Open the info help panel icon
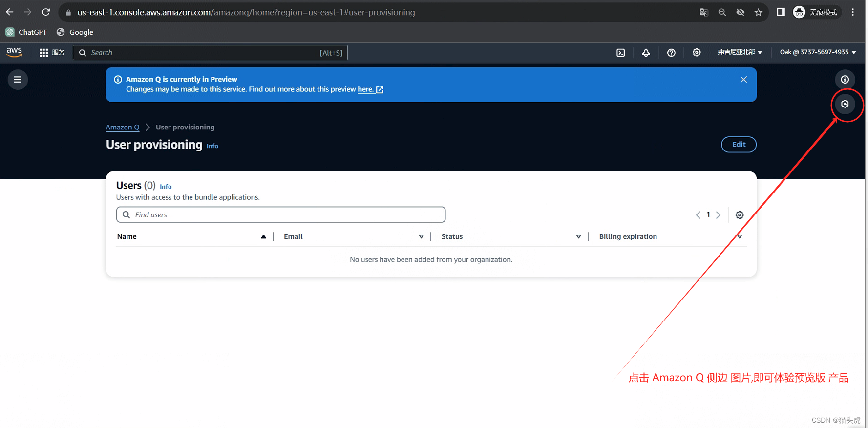The width and height of the screenshot is (868, 428). tap(845, 80)
